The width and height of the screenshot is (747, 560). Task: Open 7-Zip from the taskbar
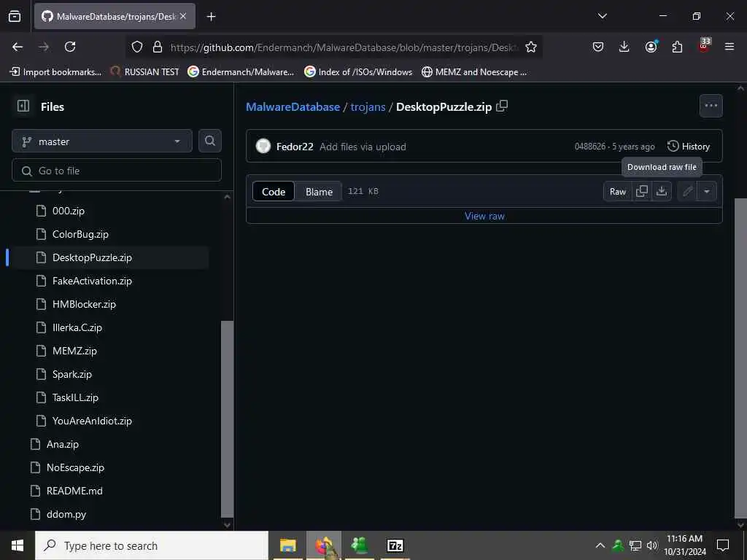point(395,545)
